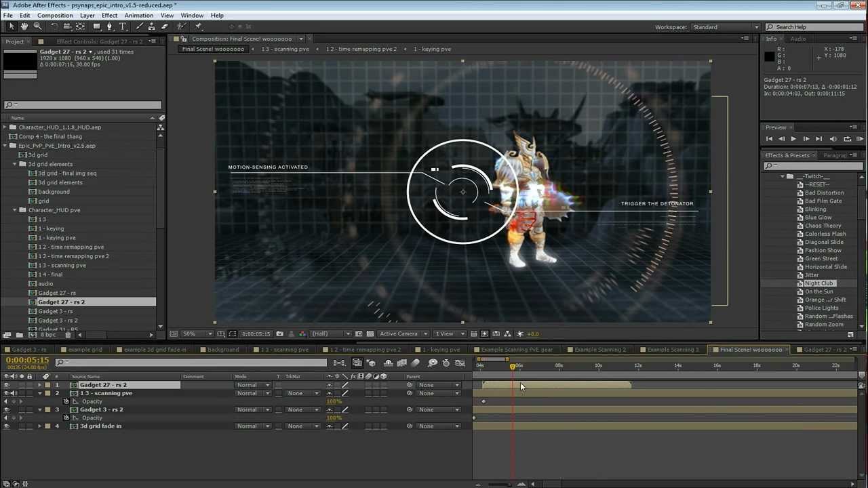Open the 50% magnification dropdown
Image resolution: width=868 pixels, height=488 pixels.
(197, 333)
